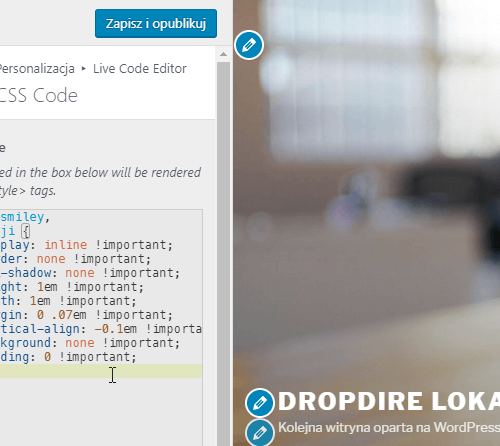Click the DROPDIRE site title in the preview
Screen dimensions: 500x446
point(389,401)
